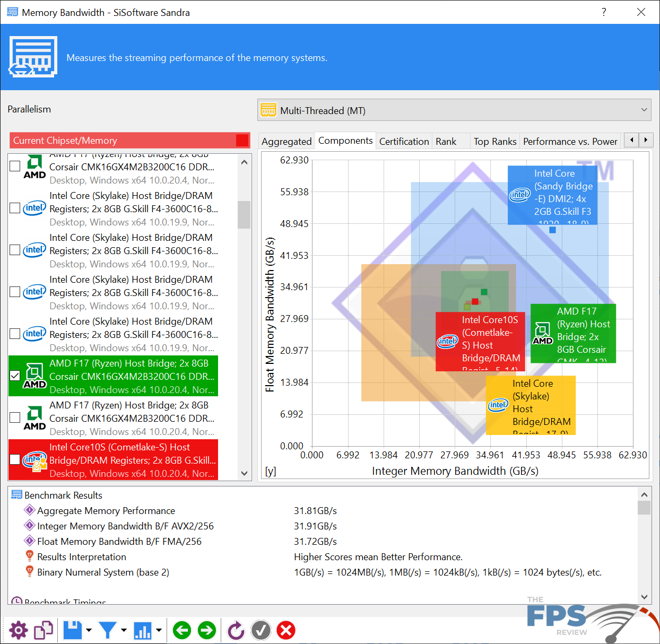Click the help question mark in title bar
660x644 pixels.
pos(604,12)
